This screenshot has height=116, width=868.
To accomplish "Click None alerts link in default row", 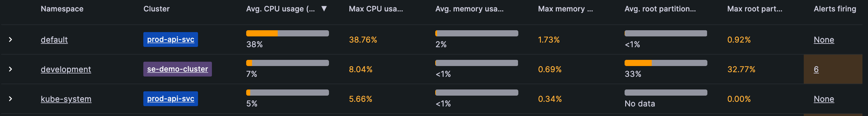I will pos(824,40).
